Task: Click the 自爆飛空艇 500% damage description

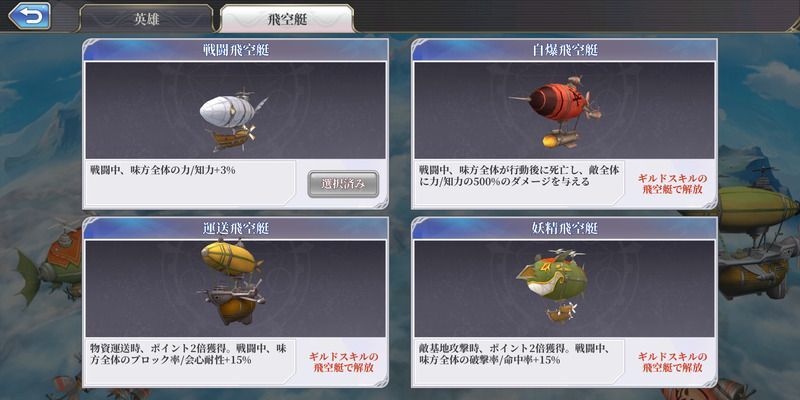Action: pos(519,176)
